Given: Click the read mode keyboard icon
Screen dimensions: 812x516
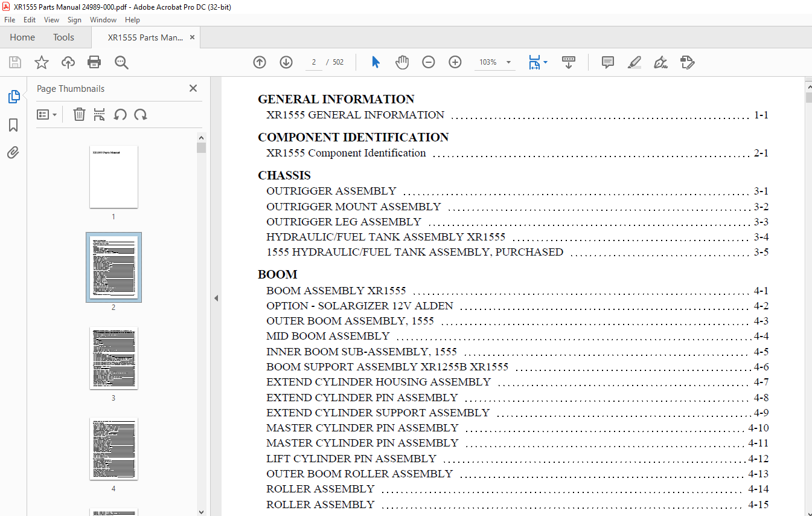Looking at the screenshot, I should tap(569, 62).
